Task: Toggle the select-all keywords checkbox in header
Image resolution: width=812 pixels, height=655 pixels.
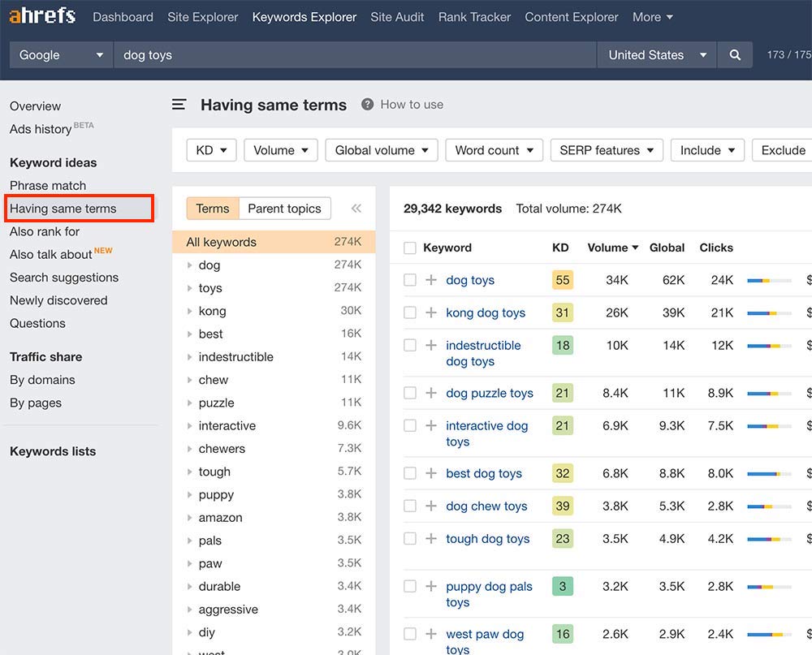Action: pyautogui.click(x=410, y=248)
